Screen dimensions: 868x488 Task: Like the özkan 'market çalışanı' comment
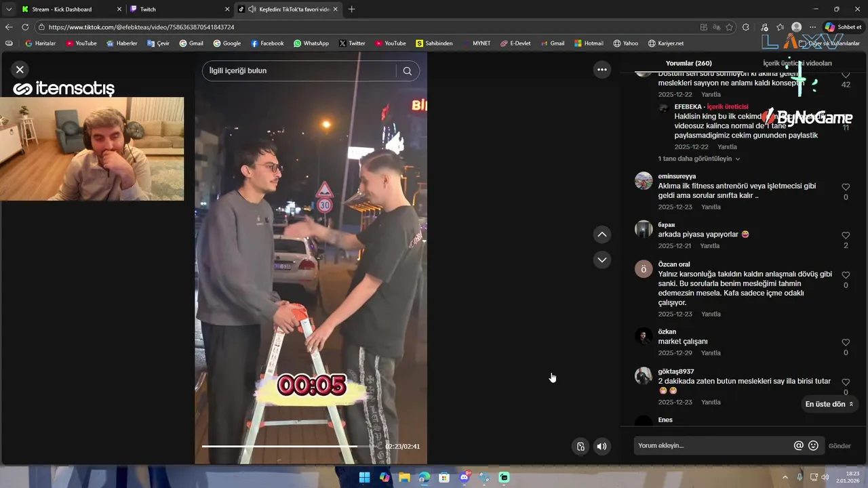click(846, 342)
